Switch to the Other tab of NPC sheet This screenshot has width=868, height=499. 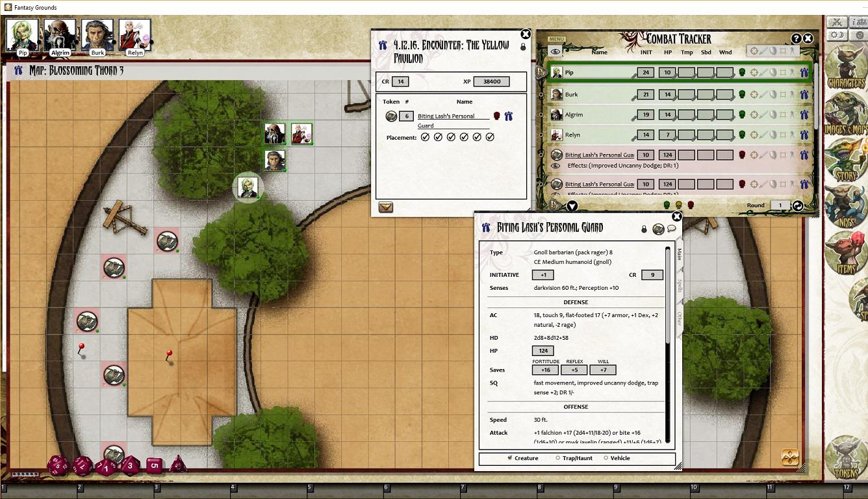(680, 318)
